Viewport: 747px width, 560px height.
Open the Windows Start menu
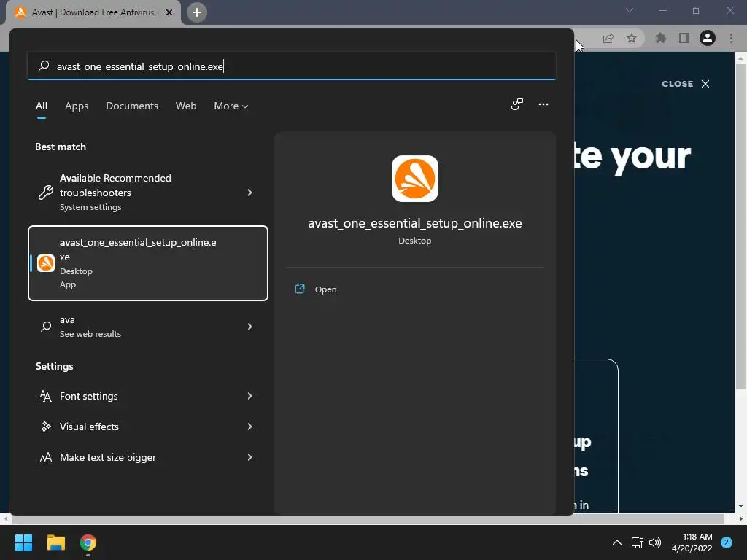point(23,542)
